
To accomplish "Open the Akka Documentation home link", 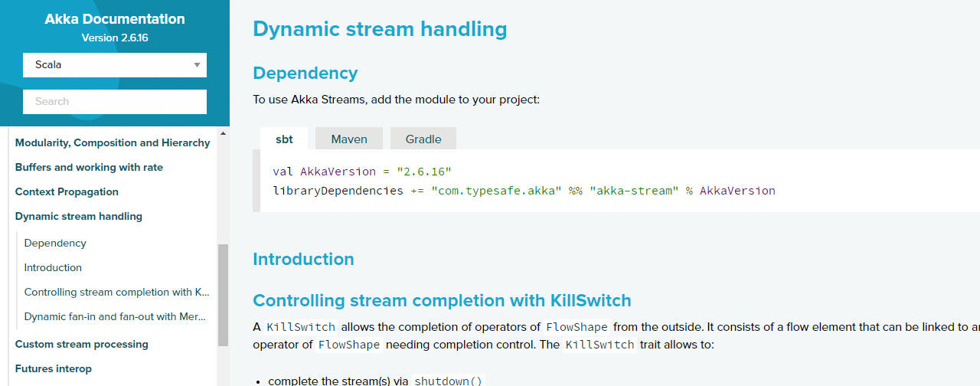I will [x=115, y=19].
